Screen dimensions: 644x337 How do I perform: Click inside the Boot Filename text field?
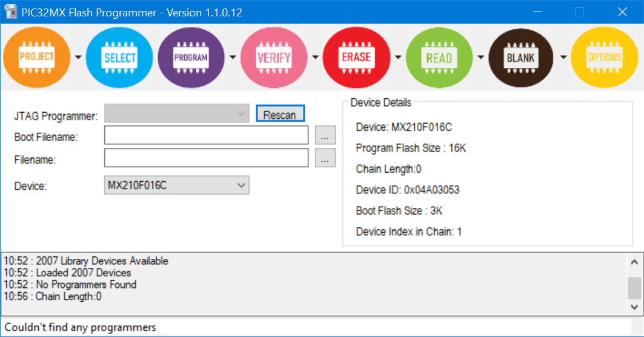point(206,136)
